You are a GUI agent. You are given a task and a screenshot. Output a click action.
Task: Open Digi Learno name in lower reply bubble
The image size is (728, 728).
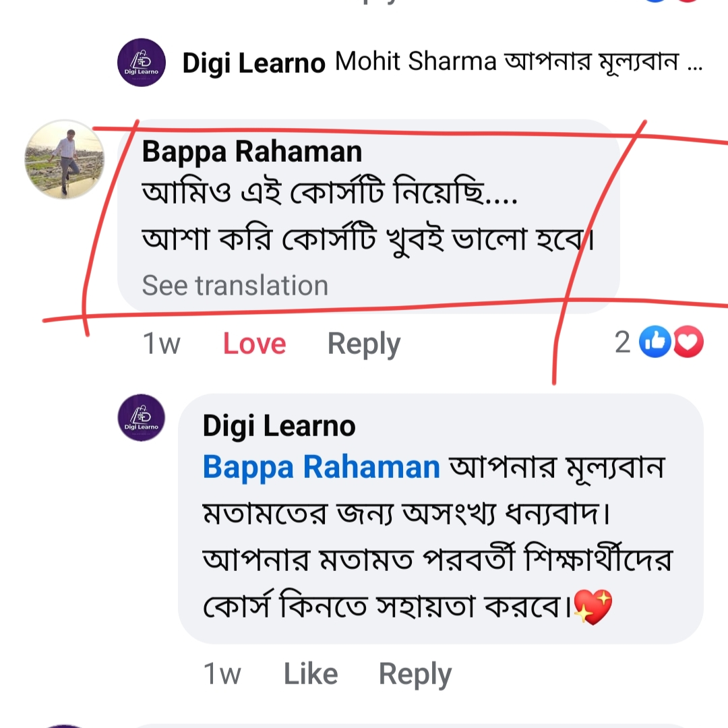tap(279, 426)
